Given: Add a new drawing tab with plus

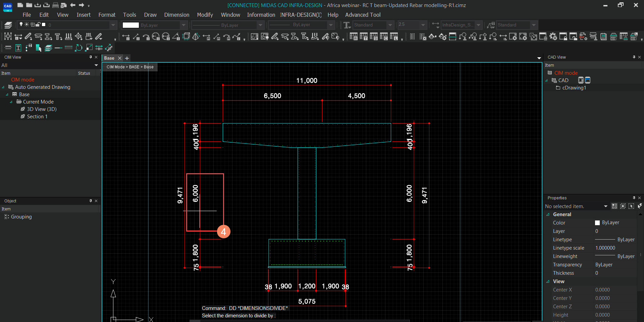Looking at the screenshot, I should click(127, 58).
